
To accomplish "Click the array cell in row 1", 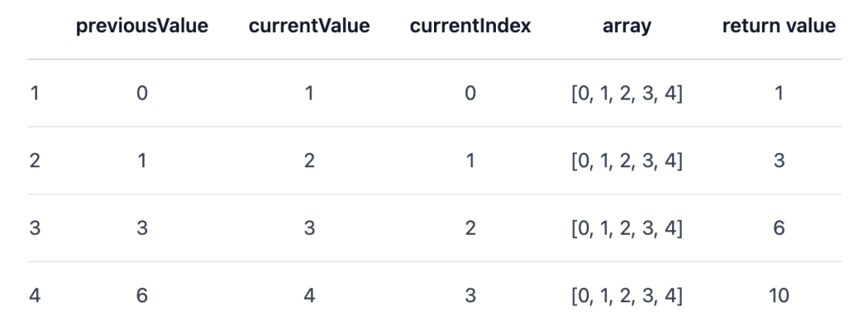I will [x=626, y=93].
